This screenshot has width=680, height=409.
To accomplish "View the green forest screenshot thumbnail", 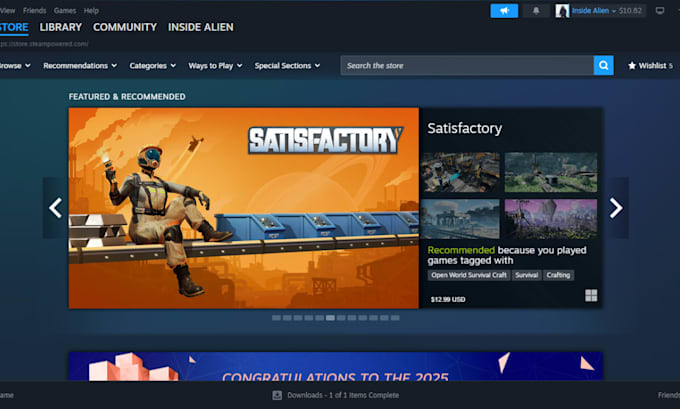I will click(551, 172).
